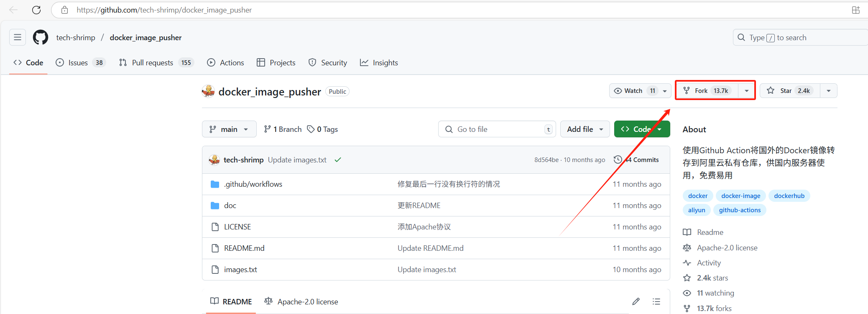The width and height of the screenshot is (868, 314).
Task: Open tech-shrimp owner breadcrumb link
Action: click(76, 38)
